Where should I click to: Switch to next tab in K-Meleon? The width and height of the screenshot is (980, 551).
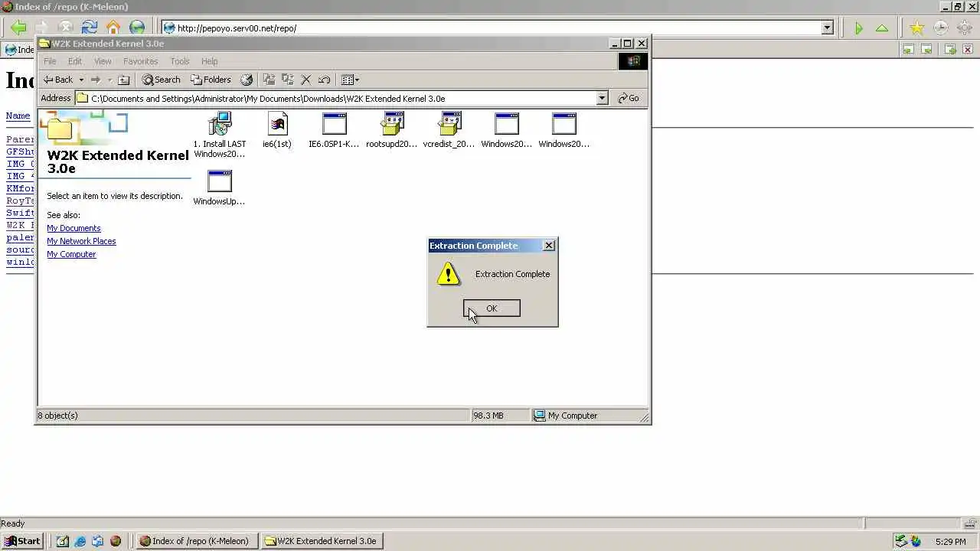pos(926,50)
